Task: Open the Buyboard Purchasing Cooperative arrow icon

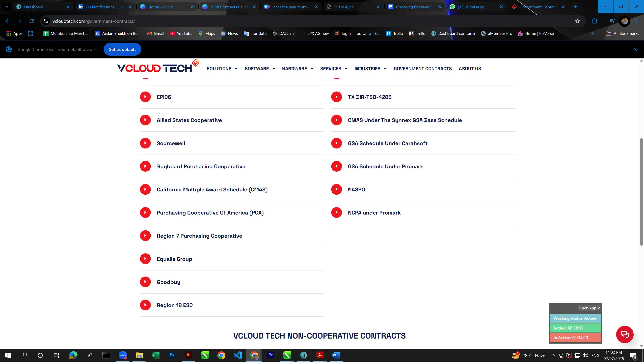Action: click(x=145, y=166)
